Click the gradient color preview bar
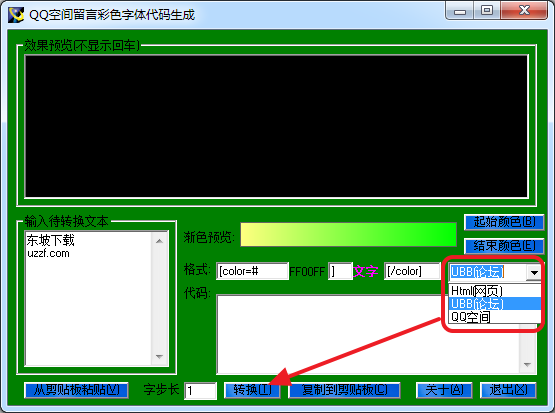 point(348,234)
